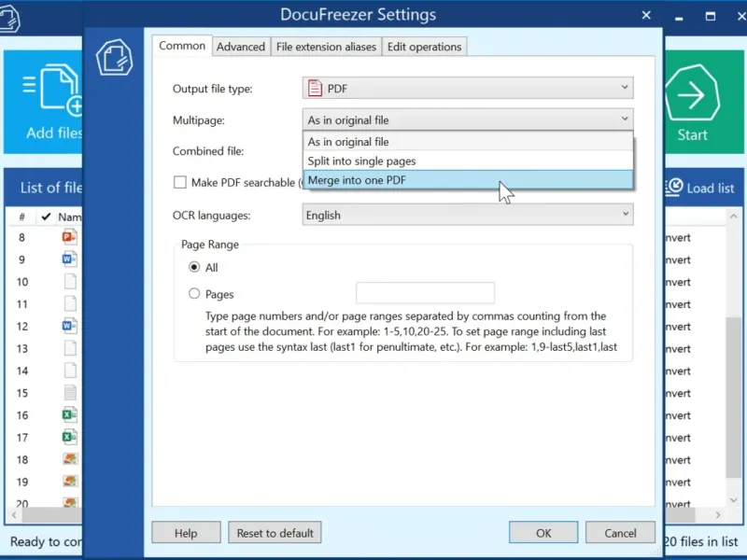Click the '20 files in list' status text
Image resolution: width=747 pixels, height=560 pixels.
tap(701, 541)
